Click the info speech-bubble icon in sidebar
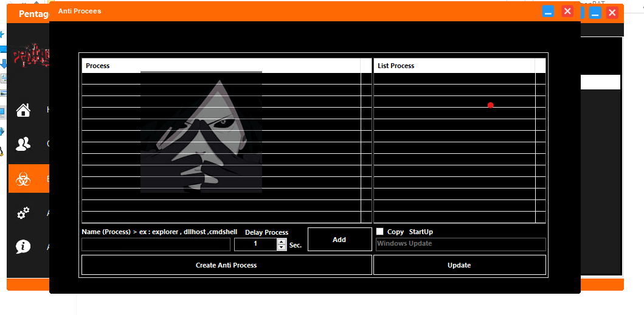 (x=23, y=247)
